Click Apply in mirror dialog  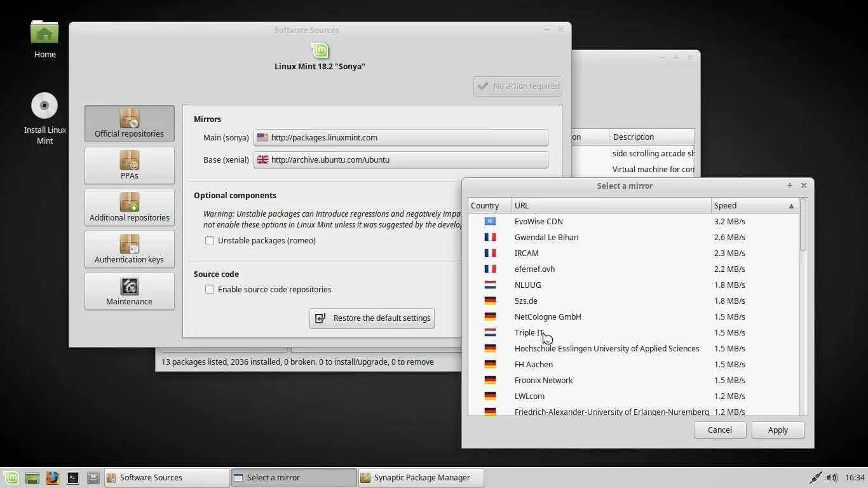tap(778, 430)
